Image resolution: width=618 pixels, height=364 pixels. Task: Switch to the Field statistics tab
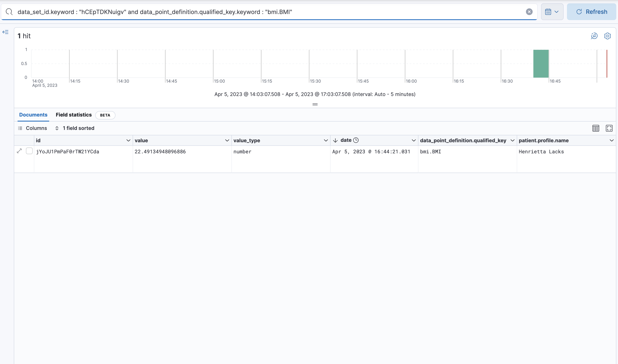click(74, 115)
